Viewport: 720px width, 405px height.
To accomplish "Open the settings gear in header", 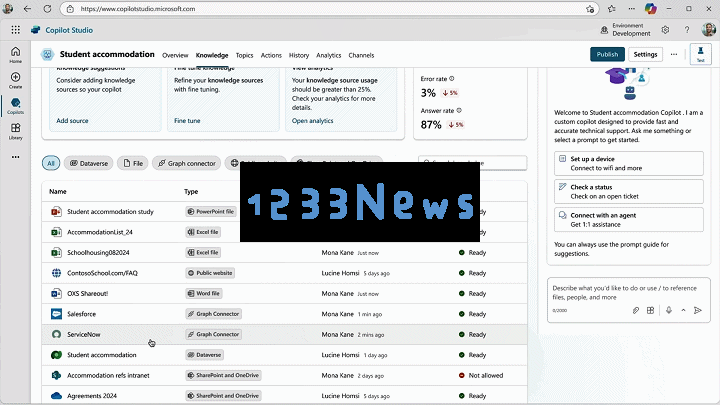I will [665, 30].
